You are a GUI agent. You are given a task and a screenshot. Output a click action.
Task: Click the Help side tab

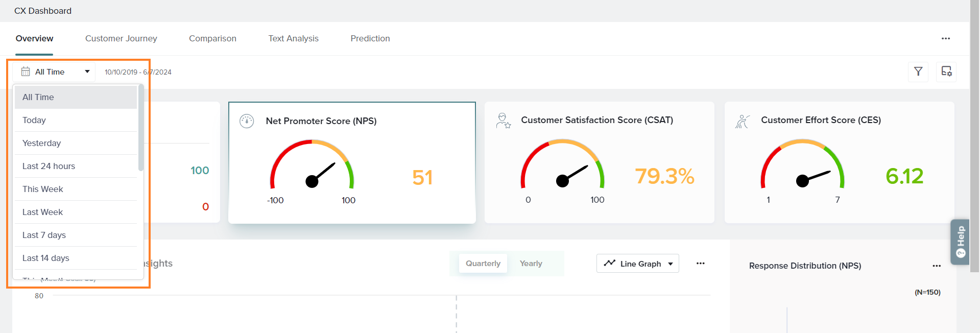960,242
